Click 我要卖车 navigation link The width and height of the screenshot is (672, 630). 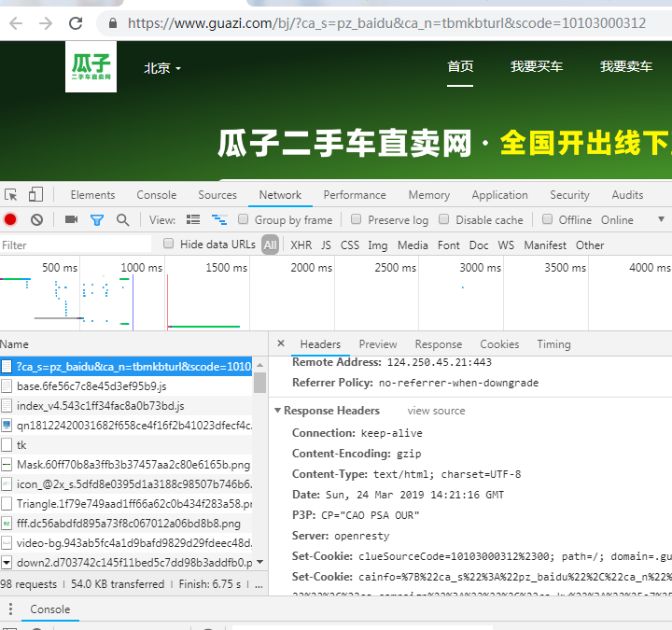tap(626, 66)
